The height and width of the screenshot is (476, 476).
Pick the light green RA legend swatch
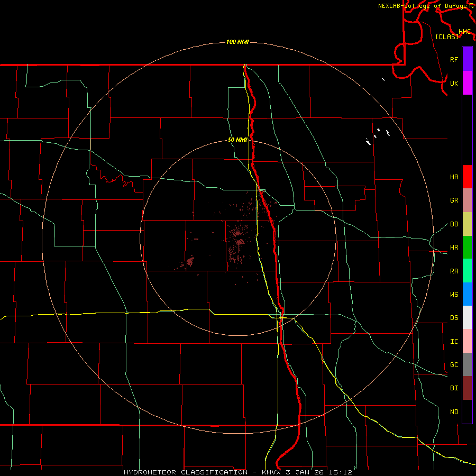467,271
